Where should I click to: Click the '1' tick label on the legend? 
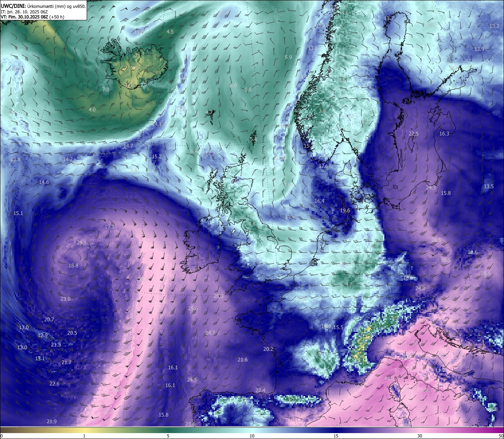[84, 436]
